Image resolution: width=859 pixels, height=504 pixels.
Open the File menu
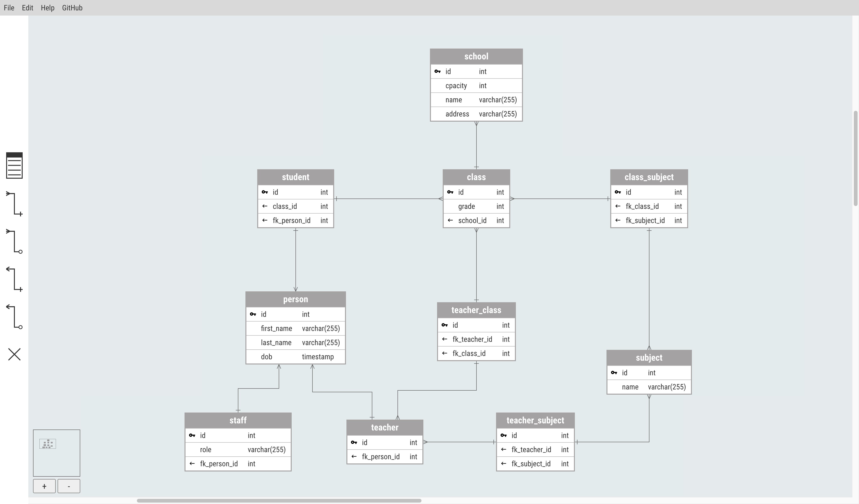[x=9, y=8]
